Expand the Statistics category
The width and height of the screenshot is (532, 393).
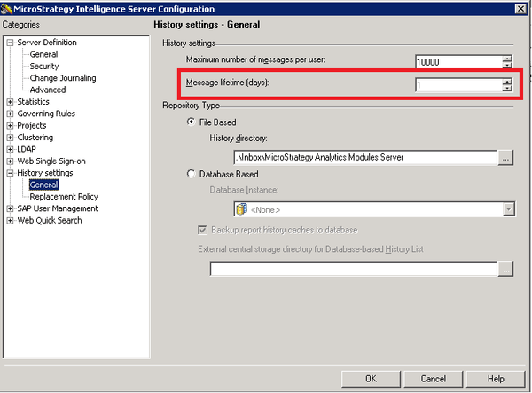(x=10, y=102)
